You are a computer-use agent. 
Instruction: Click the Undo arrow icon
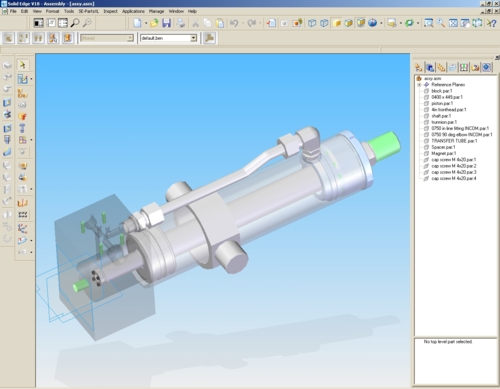click(x=234, y=23)
